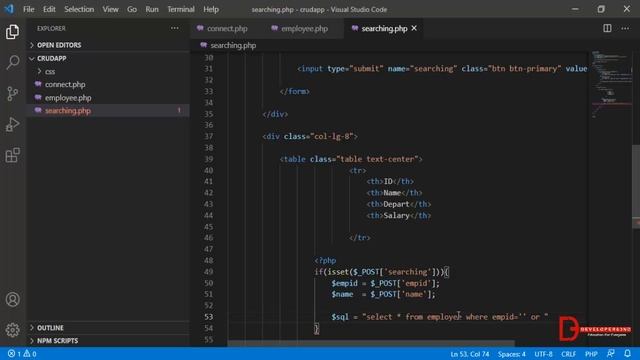Click the div class col-lg-8 line
This screenshot has height=360, width=640.
pyautogui.click(x=310, y=136)
